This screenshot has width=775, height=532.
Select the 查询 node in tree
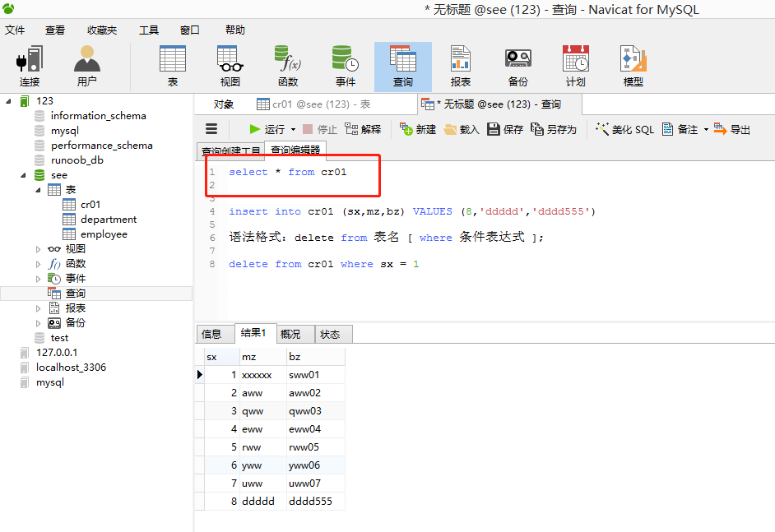click(x=75, y=294)
